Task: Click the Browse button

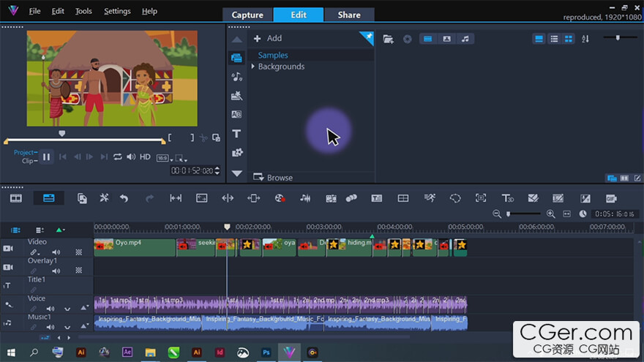Action: point(273,177)
